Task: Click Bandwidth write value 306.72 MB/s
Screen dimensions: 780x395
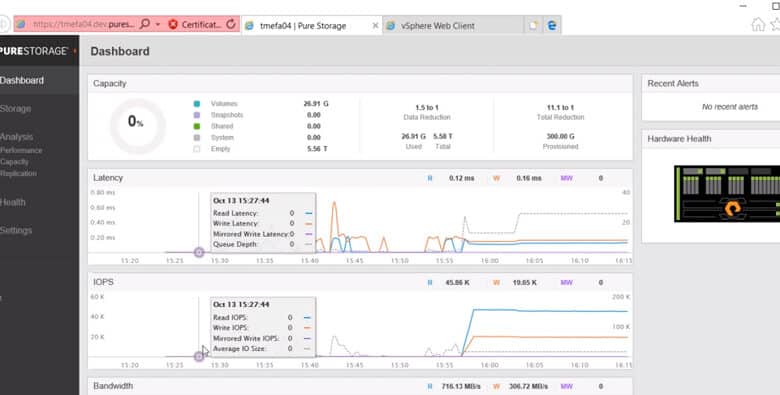Action: click(x=529, y=387)
